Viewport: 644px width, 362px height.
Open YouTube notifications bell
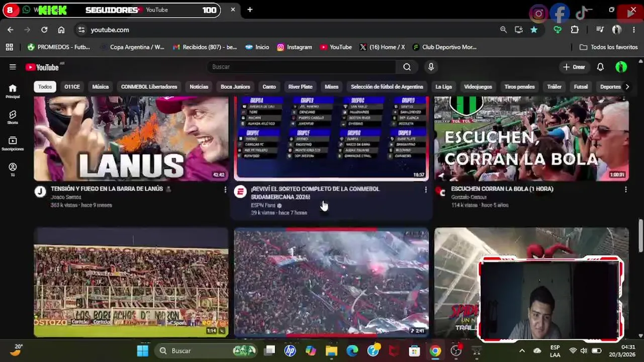600,67
